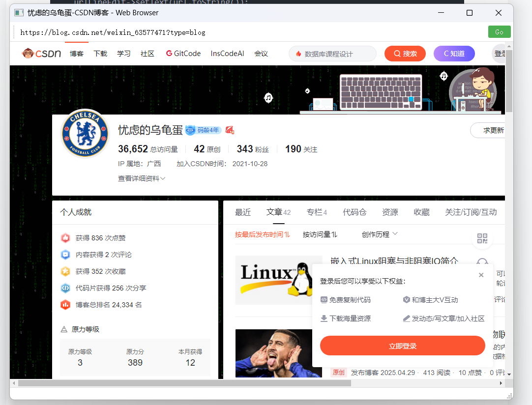The height and width of the screenshot is (405, 532).
Task: Click the 立即登录 button
Action: click(402, 346)
